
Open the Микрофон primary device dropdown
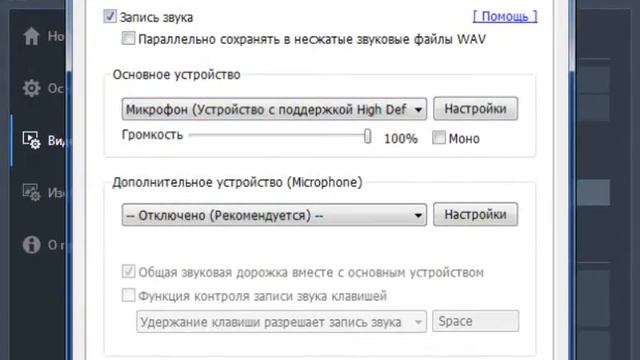(x=274, y=109)
